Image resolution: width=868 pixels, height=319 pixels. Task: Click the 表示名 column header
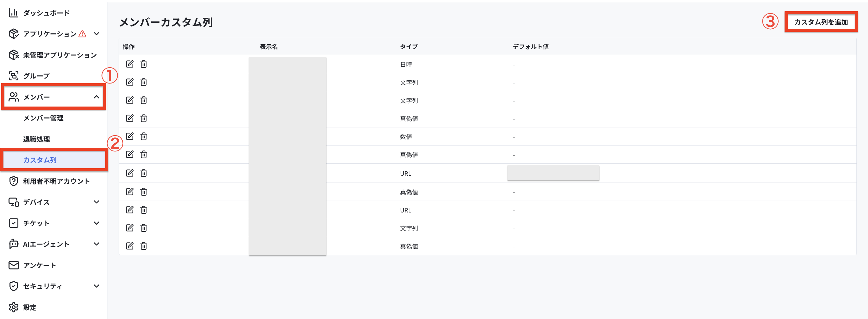tap(269, 46)
